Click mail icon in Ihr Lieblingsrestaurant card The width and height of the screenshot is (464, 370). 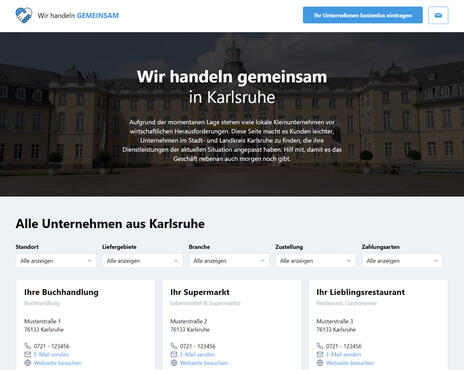tap(320, 354)
